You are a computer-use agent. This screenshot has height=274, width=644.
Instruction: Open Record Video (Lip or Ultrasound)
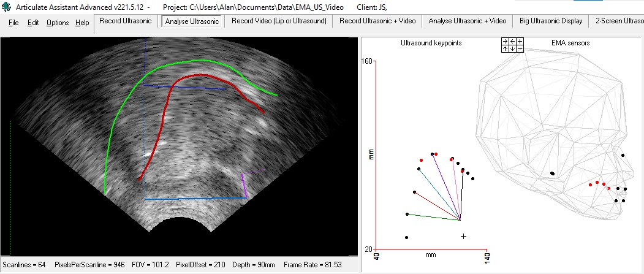pyautogui.click(x=278, y=21)
